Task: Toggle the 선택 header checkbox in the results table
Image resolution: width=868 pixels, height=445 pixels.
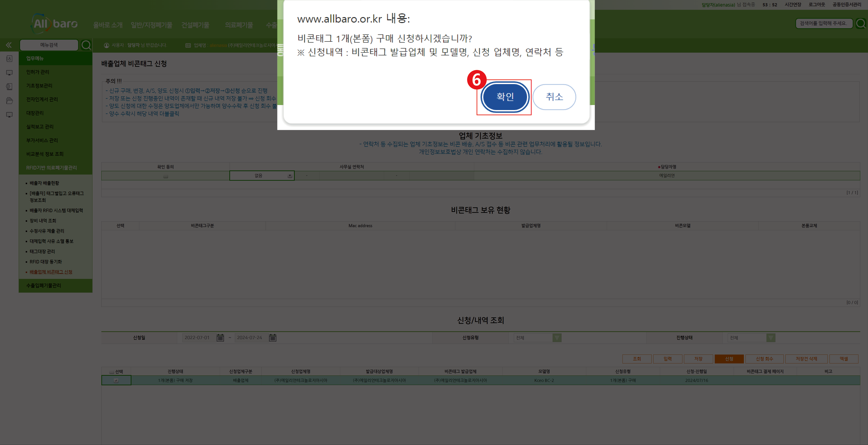Action: coord(111,371)
